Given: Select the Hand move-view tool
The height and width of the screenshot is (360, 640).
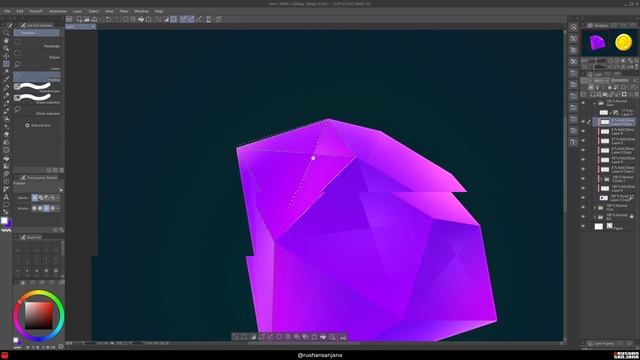Looking at the screenshot, I should coord(6,41).
